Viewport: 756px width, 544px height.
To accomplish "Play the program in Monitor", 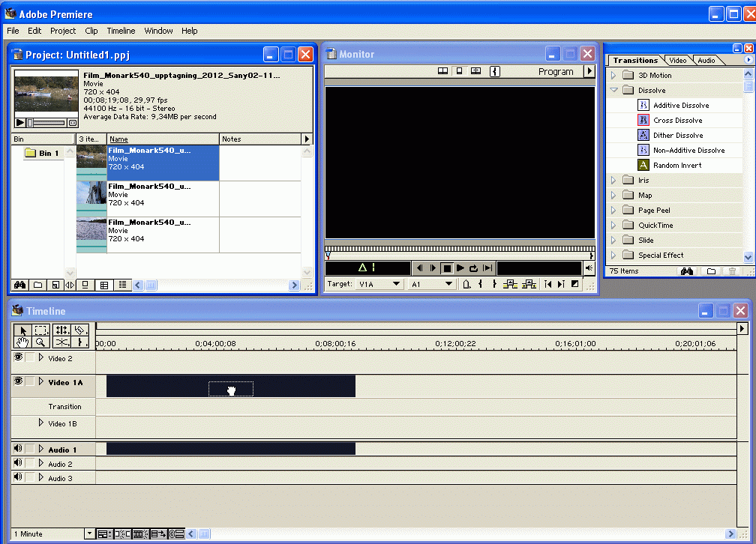I will (x=460, y=268).
